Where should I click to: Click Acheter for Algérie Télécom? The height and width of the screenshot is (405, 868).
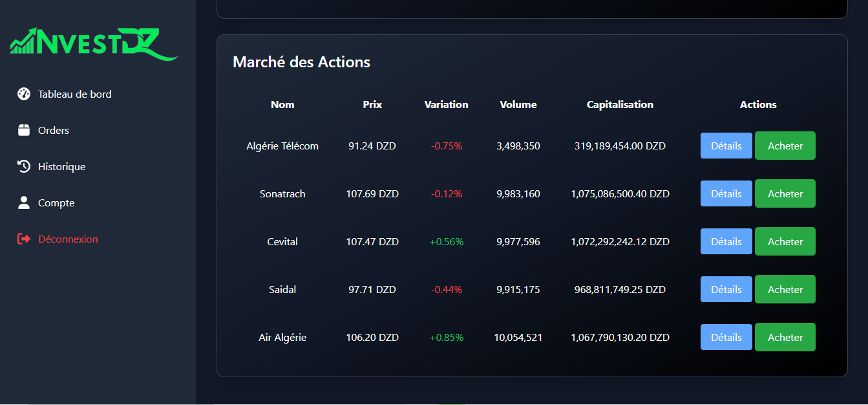pos(785,146)
